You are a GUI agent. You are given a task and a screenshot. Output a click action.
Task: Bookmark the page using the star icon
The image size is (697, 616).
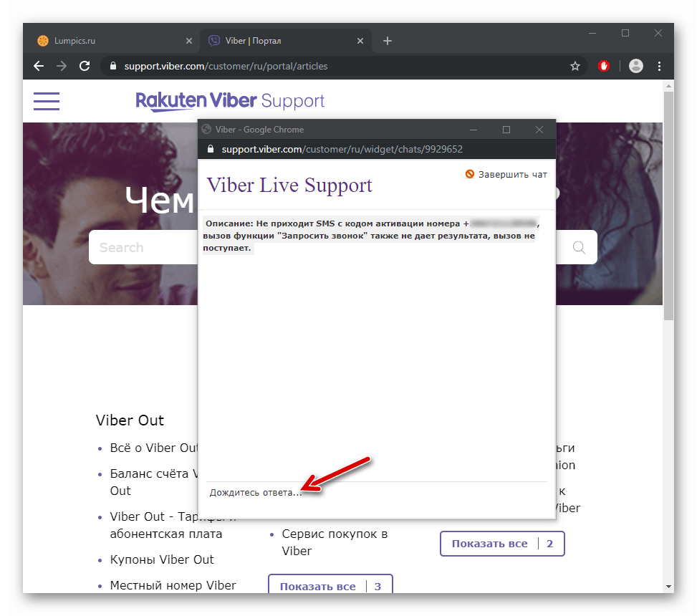pos(575,66)
